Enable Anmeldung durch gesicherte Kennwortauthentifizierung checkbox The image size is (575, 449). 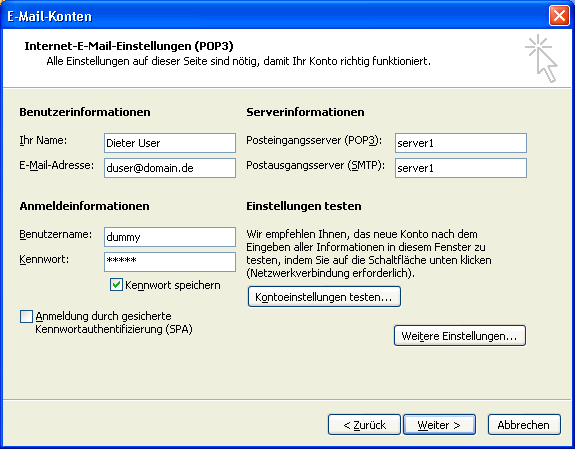[26, 316]
